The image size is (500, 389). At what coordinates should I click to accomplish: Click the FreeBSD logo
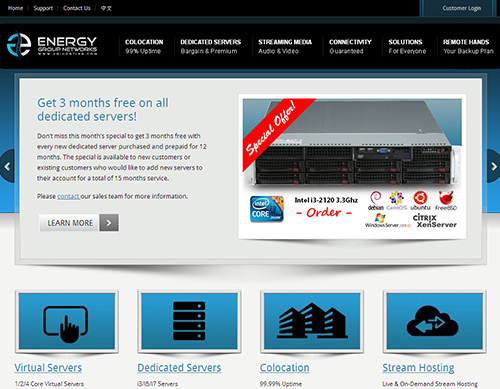coord(446,200)
